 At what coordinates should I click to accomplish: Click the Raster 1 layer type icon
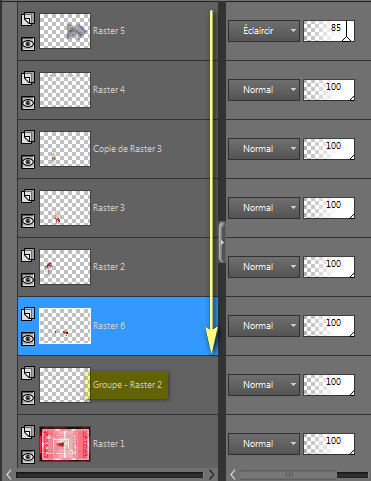tap(28, 432)
